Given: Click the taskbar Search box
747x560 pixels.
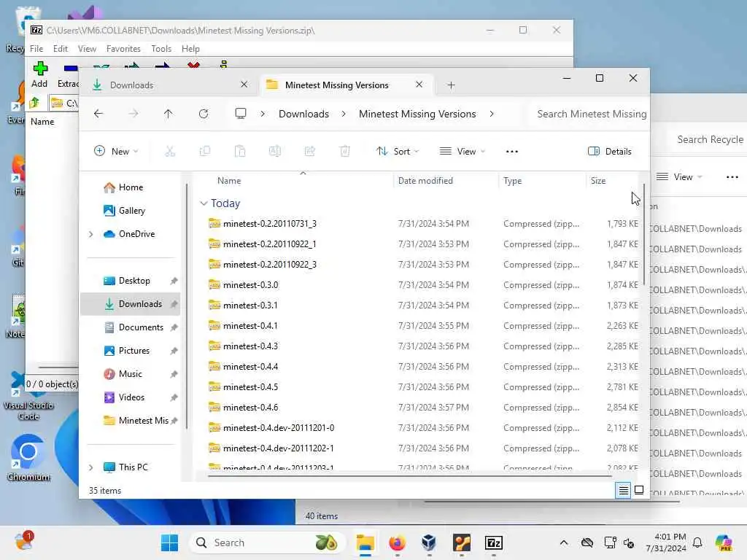Looking at the screenshot, I should click(267, 542).
